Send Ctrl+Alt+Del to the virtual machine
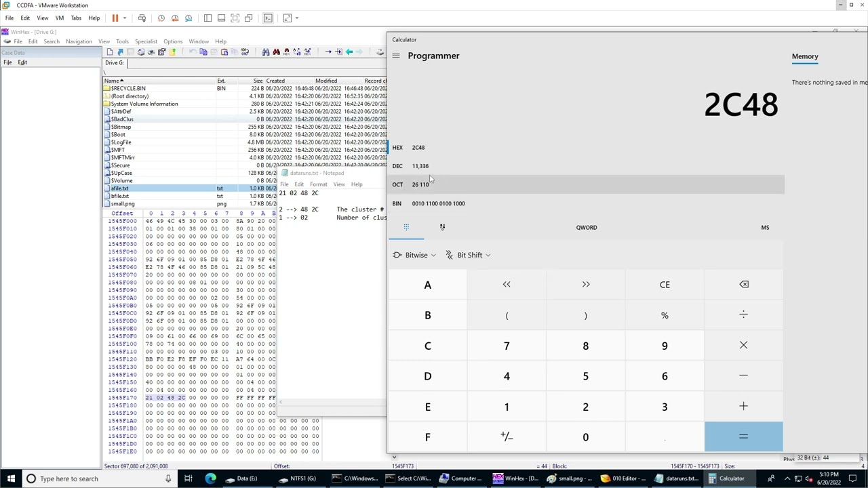Image resolution: width=868 pixels, height=488 pixels. [x=142, y=18]
